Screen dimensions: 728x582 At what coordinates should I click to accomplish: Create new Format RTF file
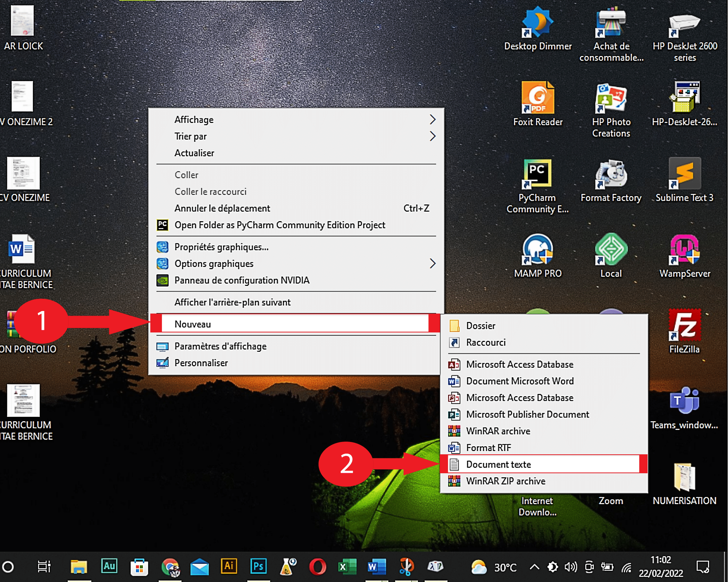point(544,448)
